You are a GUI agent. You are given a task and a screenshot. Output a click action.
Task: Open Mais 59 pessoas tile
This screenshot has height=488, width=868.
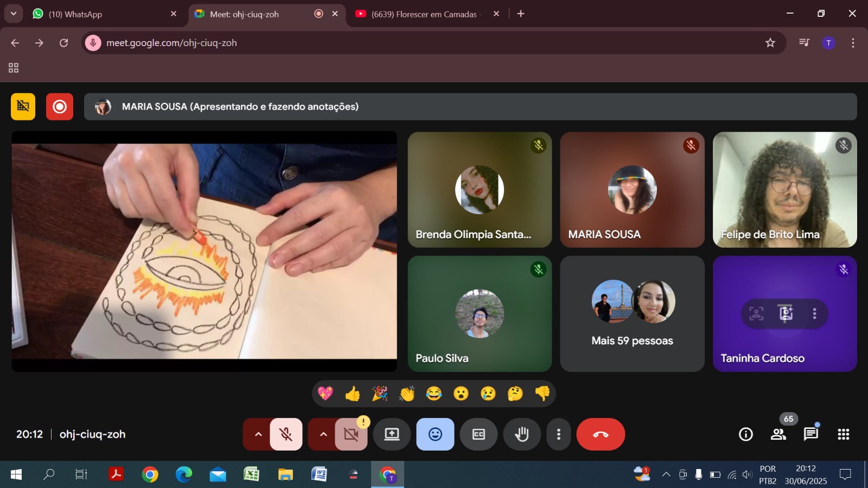[632, 314]
